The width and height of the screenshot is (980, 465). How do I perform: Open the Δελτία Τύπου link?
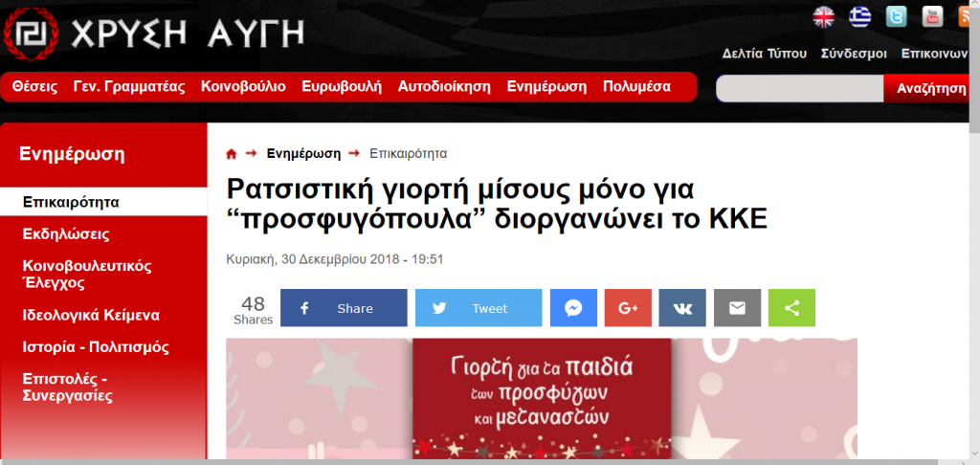[x=765, y=54]
